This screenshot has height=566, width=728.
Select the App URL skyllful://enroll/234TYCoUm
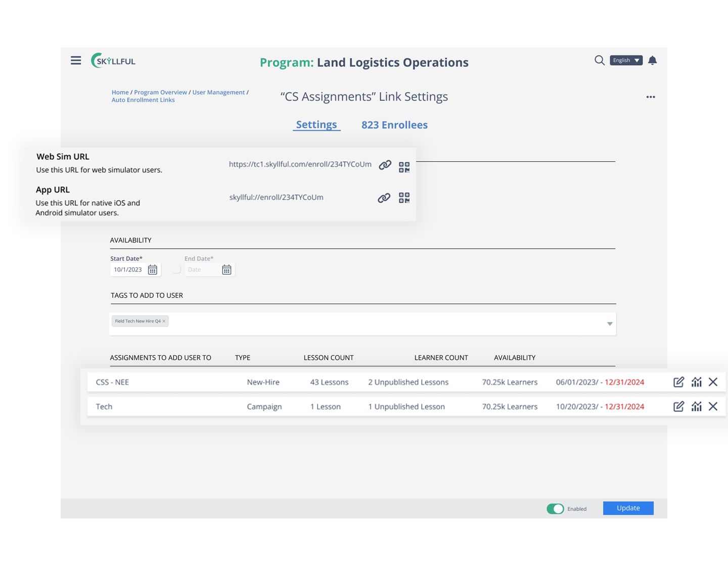point(277,197)
